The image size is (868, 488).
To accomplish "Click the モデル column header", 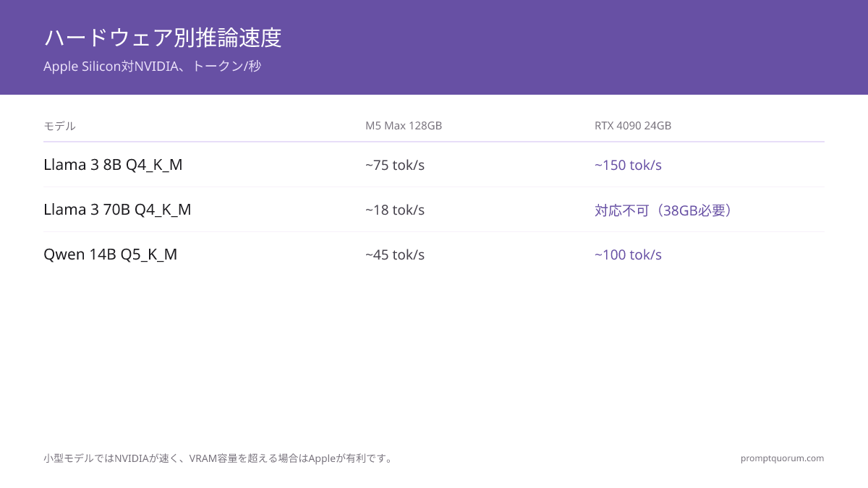I will point(59,126).
